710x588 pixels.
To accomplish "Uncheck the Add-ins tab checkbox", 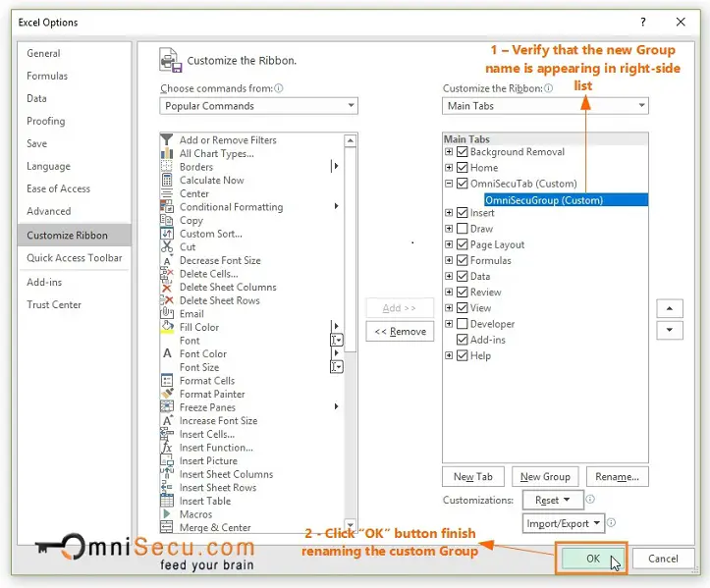I will [462, 340].
